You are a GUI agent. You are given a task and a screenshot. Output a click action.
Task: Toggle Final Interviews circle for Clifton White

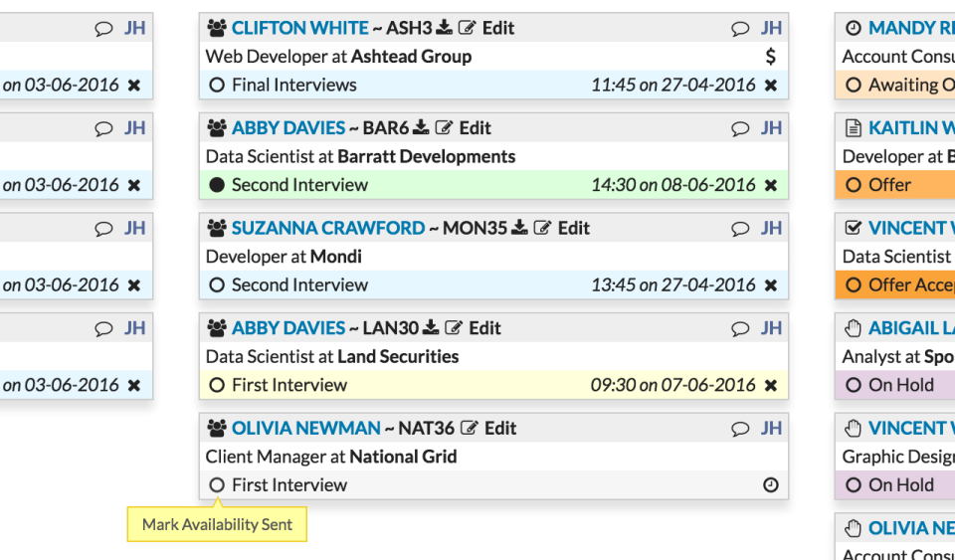tap(217, 86)
